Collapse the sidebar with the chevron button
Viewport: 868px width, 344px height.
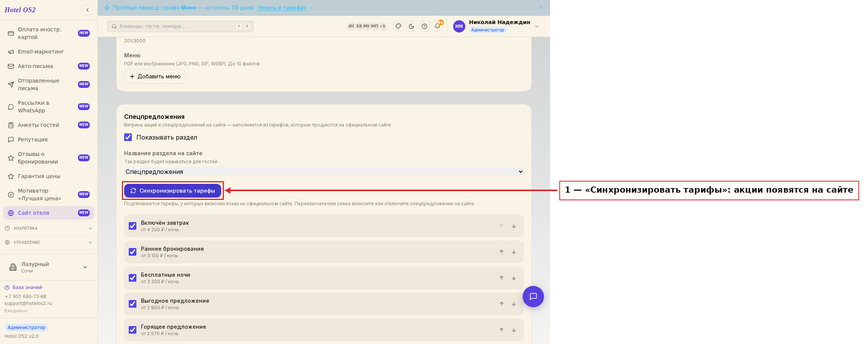87,10
